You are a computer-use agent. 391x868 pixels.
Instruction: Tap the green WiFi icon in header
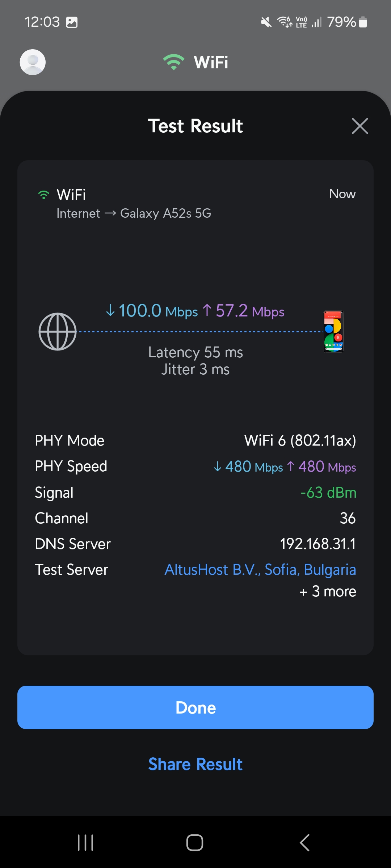pyautogui.click(x=174, y=62)
